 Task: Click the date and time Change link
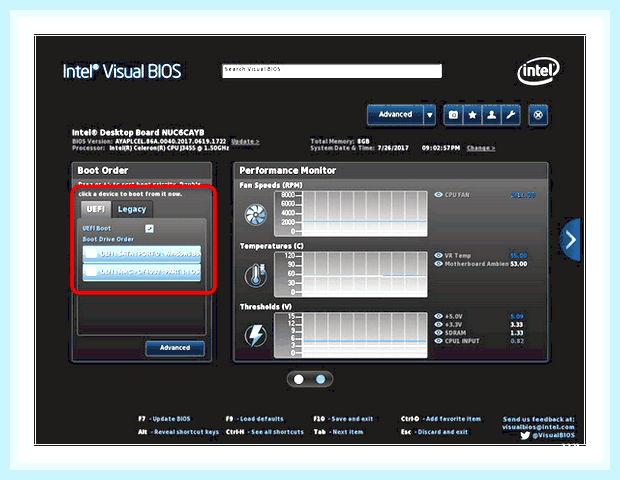click(481, 148)
